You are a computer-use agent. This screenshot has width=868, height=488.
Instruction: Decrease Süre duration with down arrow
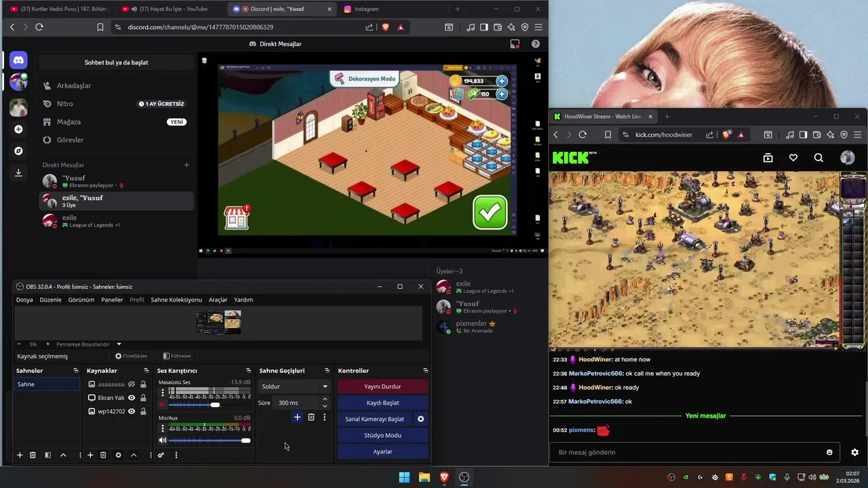tap(325, 406)
